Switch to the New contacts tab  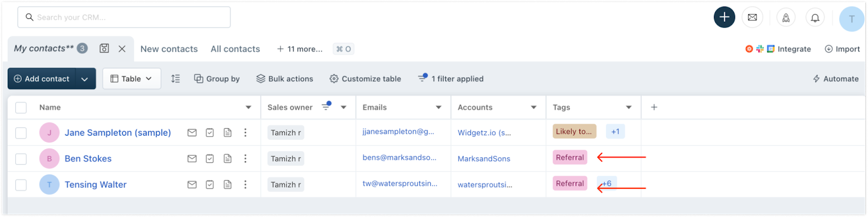coord(169,49)
